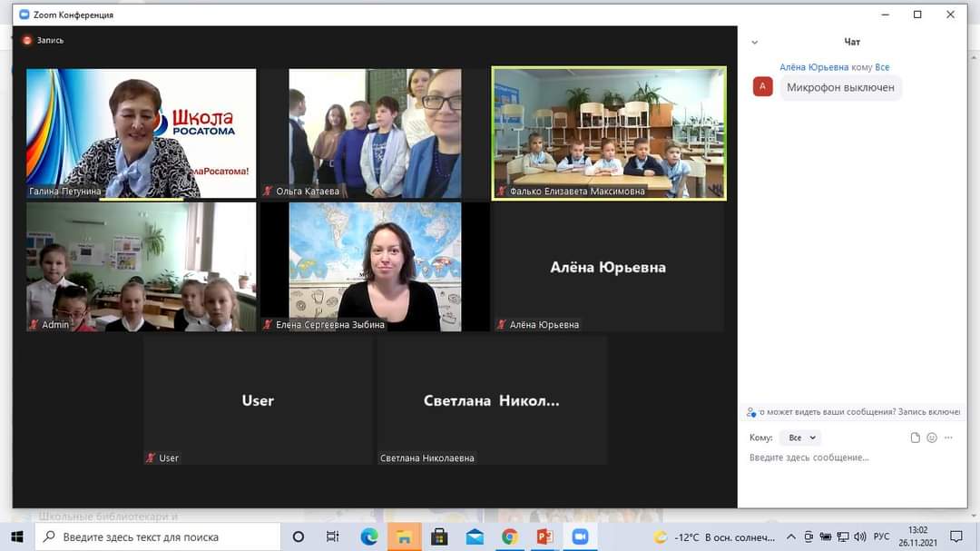
Task: Click the muted mic icon beside Фалько Елизавета Максимовна
Action: click(x=501, y=192)
